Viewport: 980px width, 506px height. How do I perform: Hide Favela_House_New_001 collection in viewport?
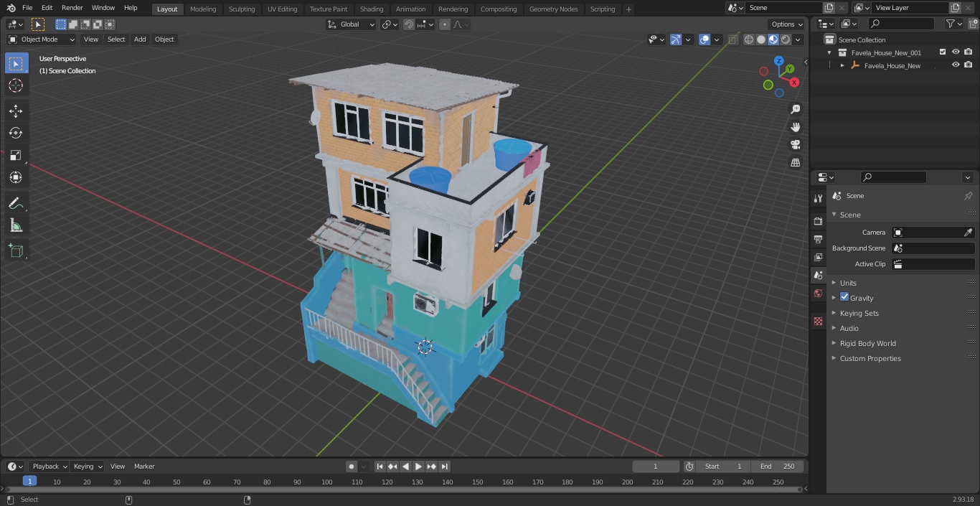(x=956, y=52)
